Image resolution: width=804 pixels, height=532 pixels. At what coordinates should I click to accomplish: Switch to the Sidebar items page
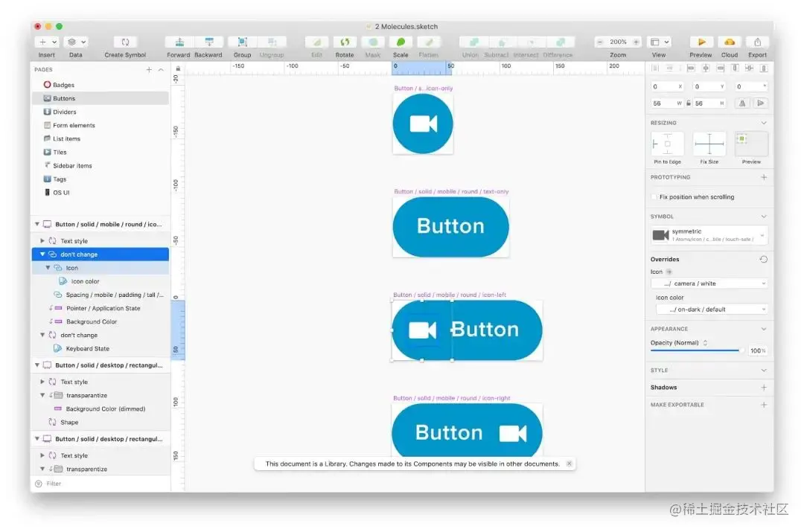72,165
